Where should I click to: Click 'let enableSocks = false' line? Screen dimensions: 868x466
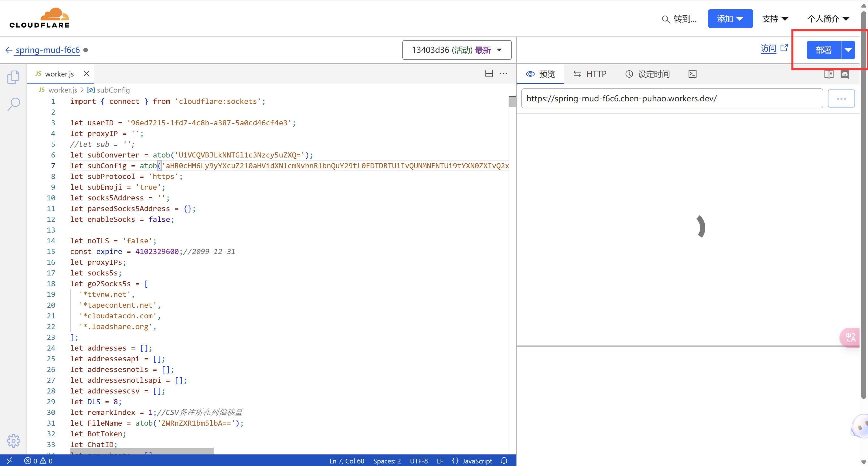122,219
